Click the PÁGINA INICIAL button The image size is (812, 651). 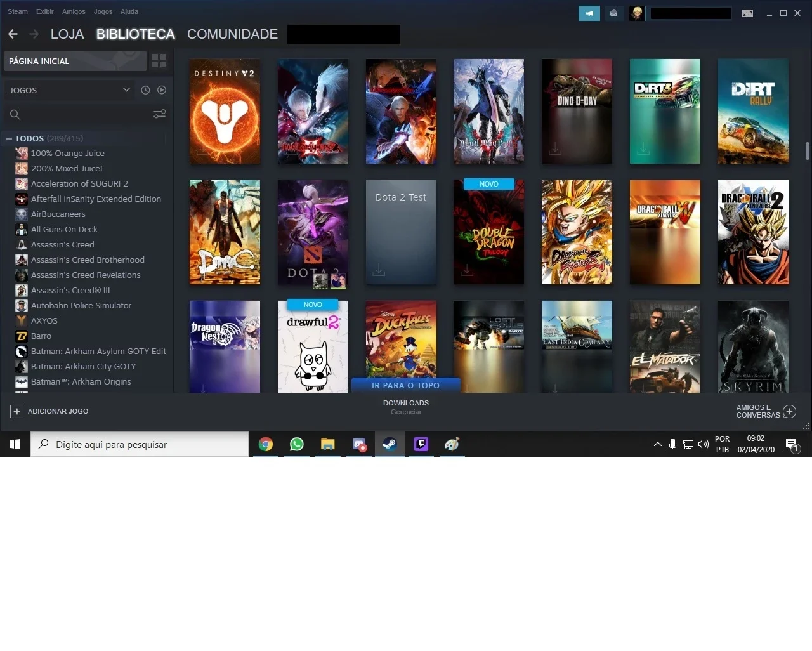pos(75,61)
